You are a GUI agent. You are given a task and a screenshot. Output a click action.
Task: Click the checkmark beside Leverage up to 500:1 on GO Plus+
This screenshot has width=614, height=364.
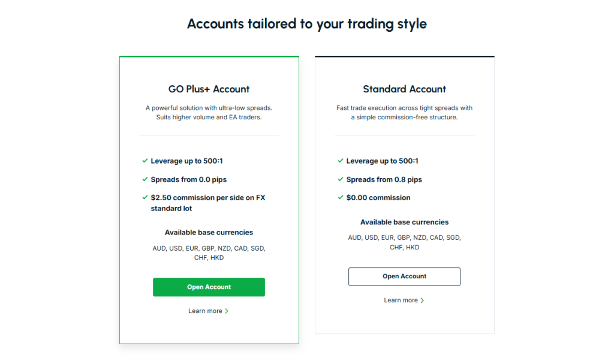pos(145,161)
